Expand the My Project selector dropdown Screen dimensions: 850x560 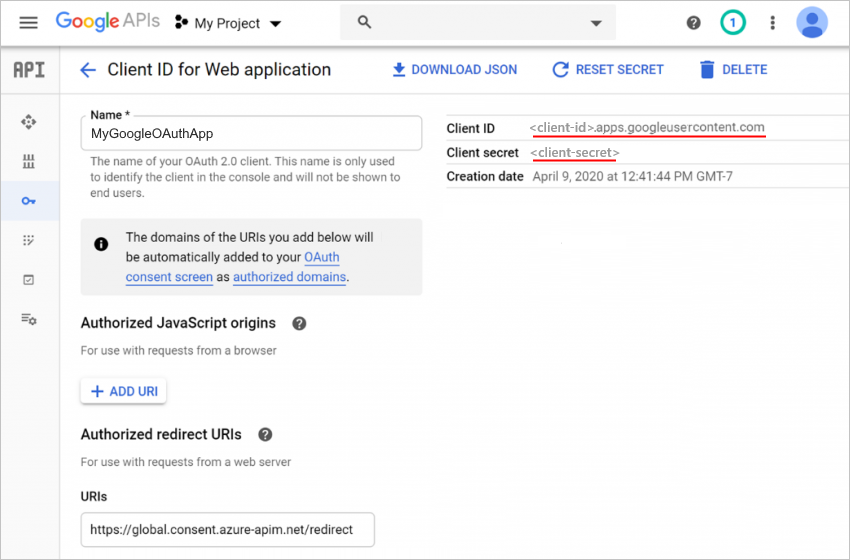pyautogui.click(x=228, y=23)
